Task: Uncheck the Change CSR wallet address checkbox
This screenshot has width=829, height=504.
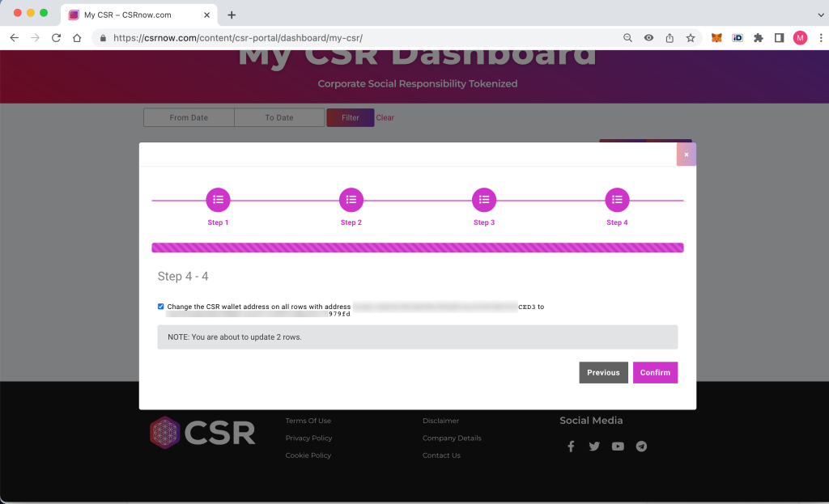Action: [x=161, y=307]
